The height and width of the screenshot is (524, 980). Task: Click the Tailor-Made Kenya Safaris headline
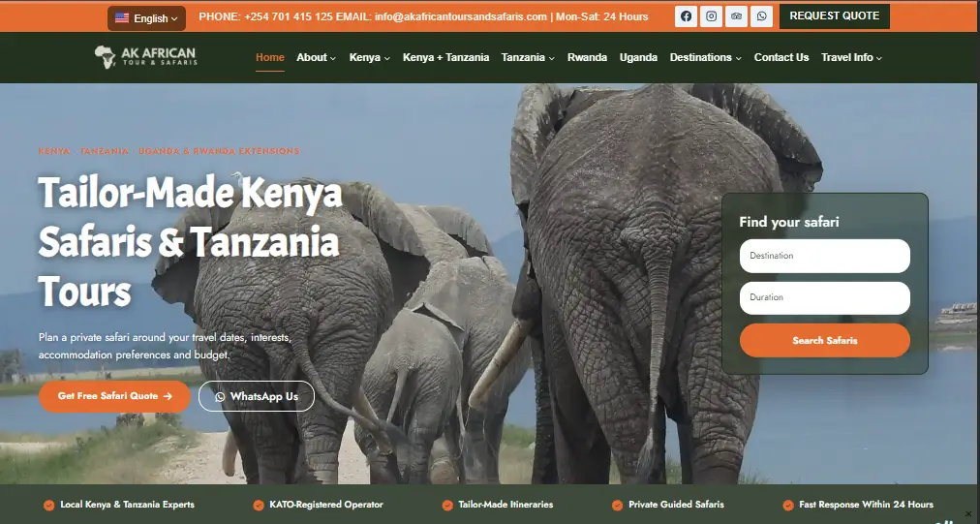[190, 242]
